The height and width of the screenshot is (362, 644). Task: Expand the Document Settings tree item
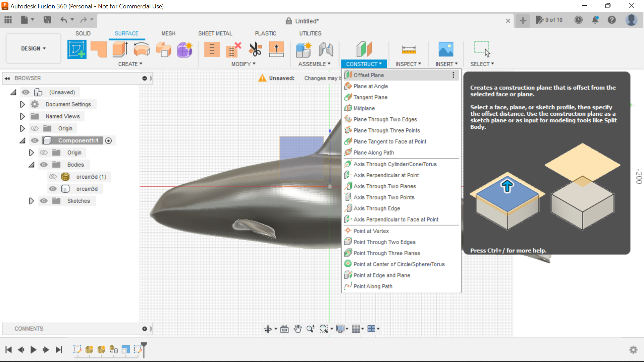pos(22,104)
